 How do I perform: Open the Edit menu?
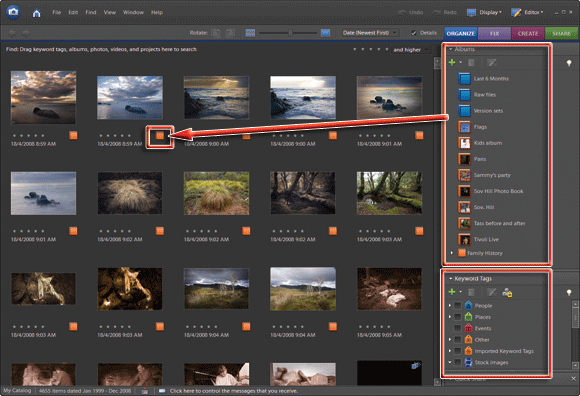point(73,12)
